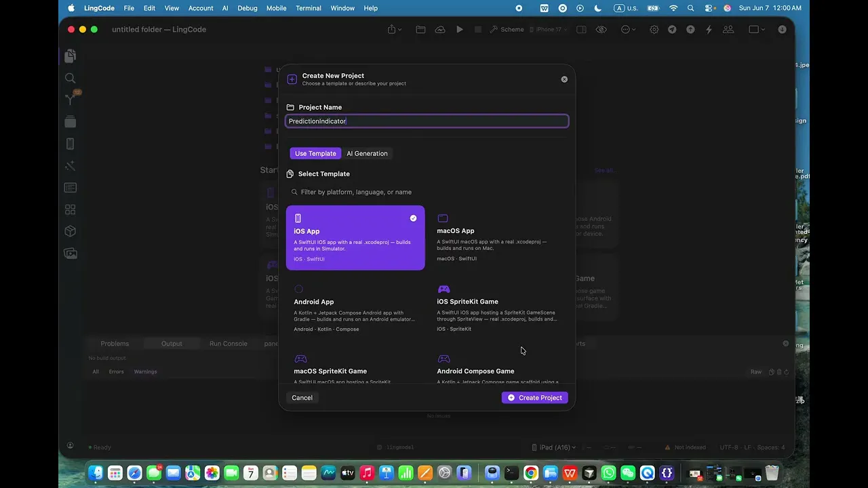Click the lightning bolt toolbar icon
Image resolution: width=868 pixels, height=488 pixels.
(x=709, y=29)
